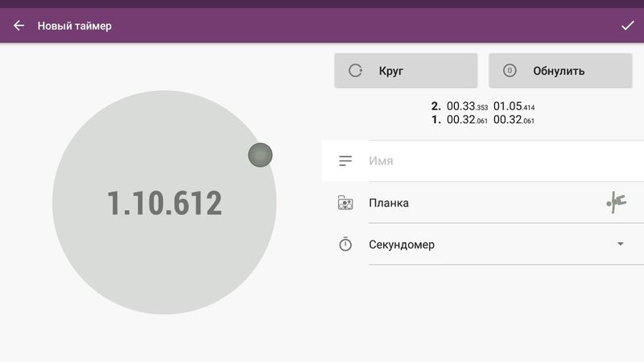Confirm new timer with the checkmark icon

[x=627, y=26]
